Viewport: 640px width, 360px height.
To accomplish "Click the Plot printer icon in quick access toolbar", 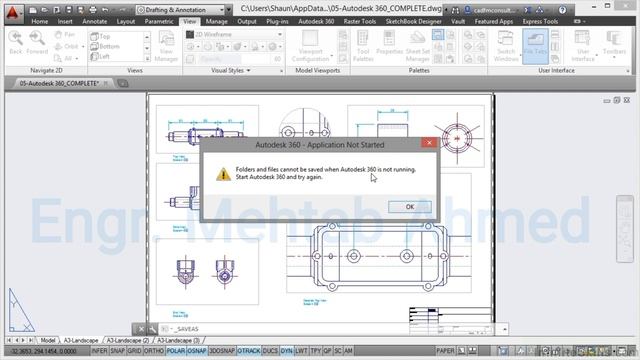I will point(93,9).
